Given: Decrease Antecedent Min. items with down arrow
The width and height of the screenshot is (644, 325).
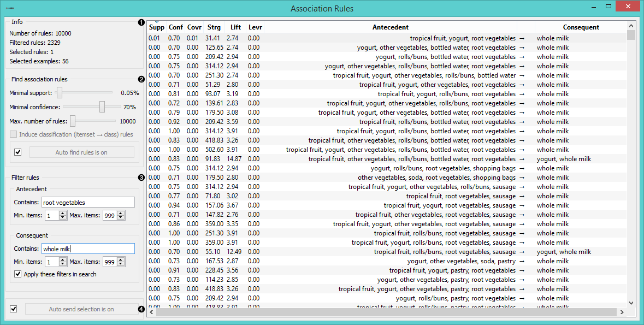Looking at the screenshot, I should coord(63,218).
